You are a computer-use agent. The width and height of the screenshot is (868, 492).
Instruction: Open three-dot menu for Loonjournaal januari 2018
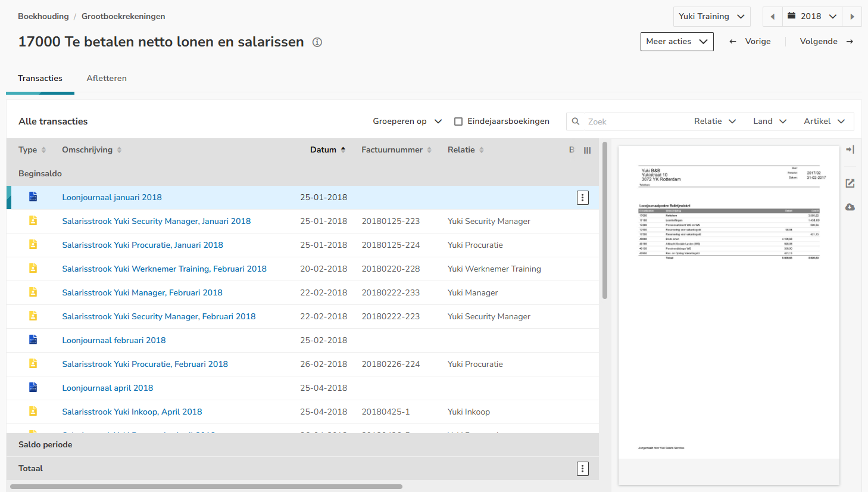pyautogui.click(x=583, y=198)
